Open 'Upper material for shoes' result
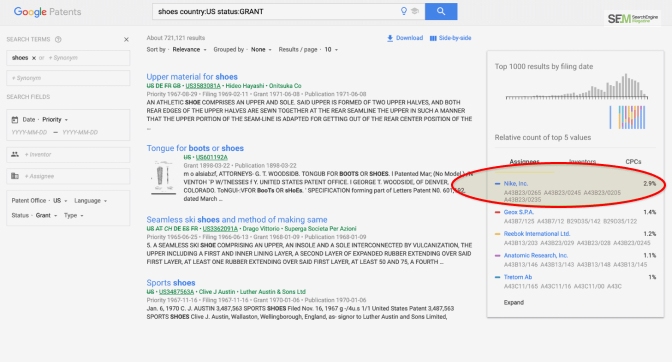 192,77
